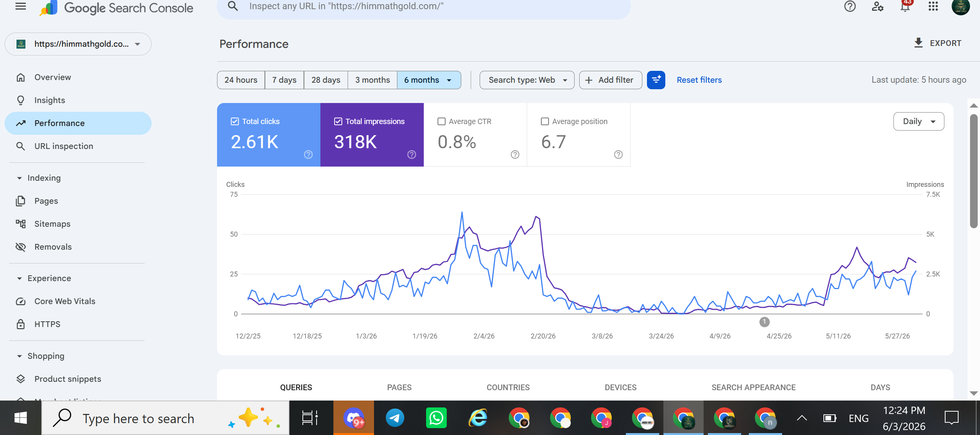Click the Total clicks help info icon
Screen dimensions: 980x435
point(308,154)
